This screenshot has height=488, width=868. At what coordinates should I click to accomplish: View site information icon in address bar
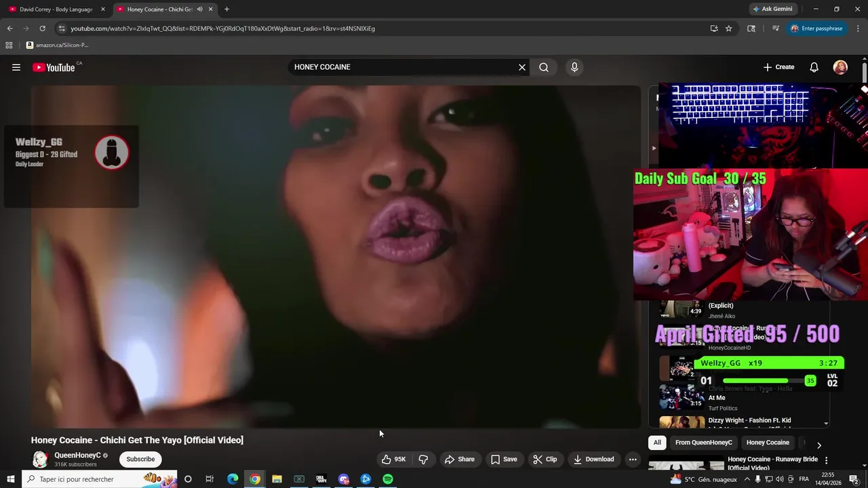62,28
